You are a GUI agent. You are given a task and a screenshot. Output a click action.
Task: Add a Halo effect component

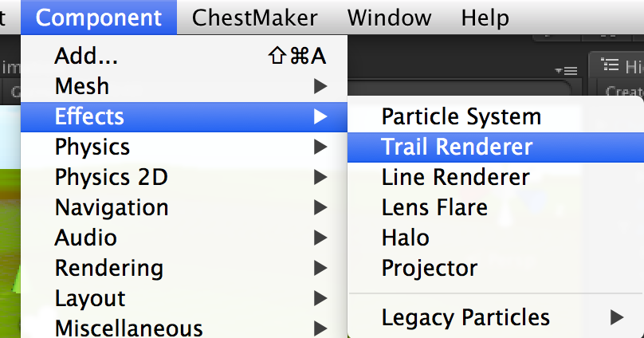[496, 238]
